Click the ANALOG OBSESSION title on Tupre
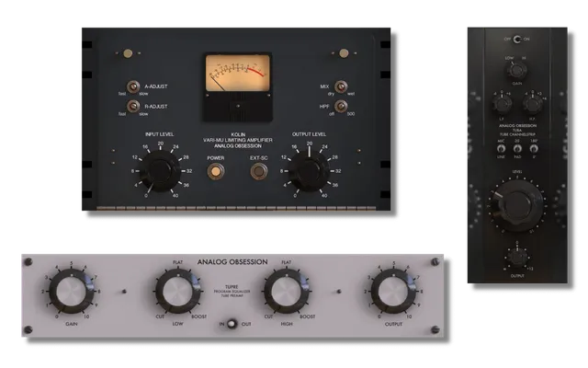 232,262
